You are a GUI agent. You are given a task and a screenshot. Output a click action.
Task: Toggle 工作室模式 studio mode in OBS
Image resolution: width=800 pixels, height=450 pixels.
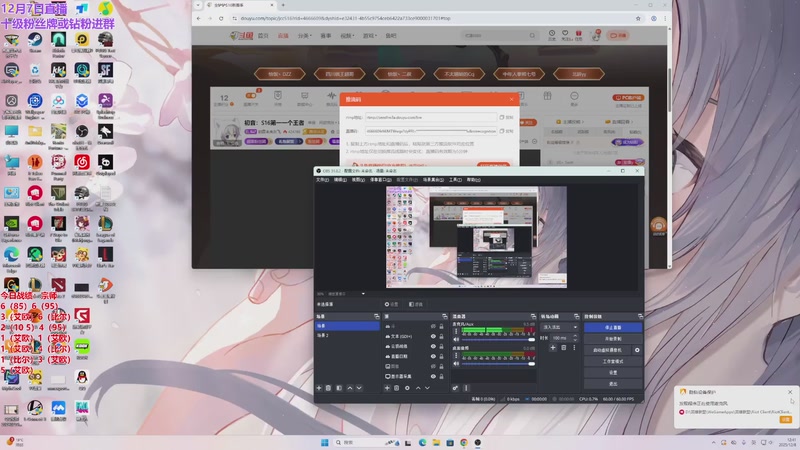point(613,361)
